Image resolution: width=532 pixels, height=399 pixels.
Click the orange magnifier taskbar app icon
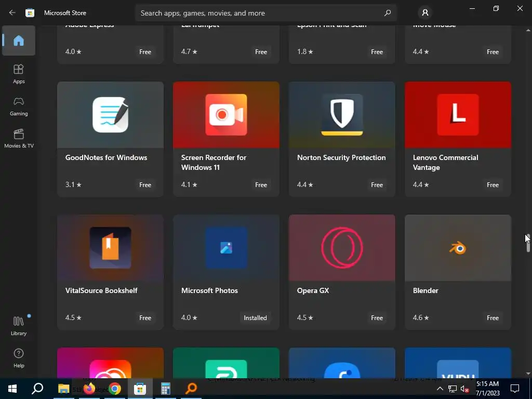[x=191, y=389]
